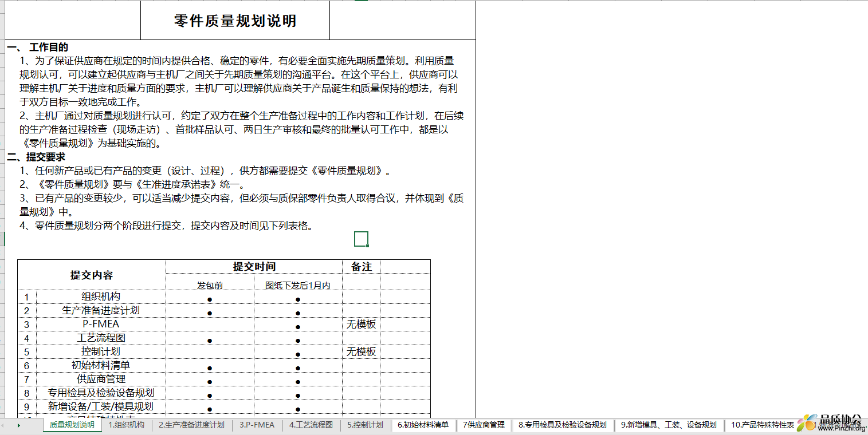
Task: Select the 专用检具及检验设备规划 table cell
Action: click(101, 393)
